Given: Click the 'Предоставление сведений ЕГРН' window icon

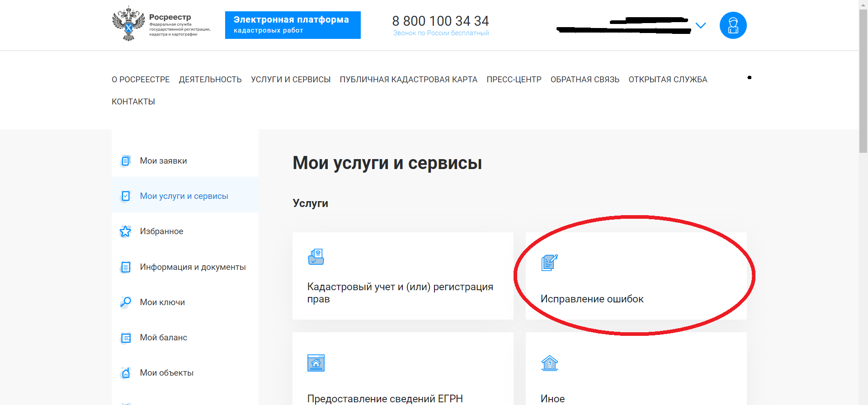Looking at the screenshot, I should pos(316,363).
